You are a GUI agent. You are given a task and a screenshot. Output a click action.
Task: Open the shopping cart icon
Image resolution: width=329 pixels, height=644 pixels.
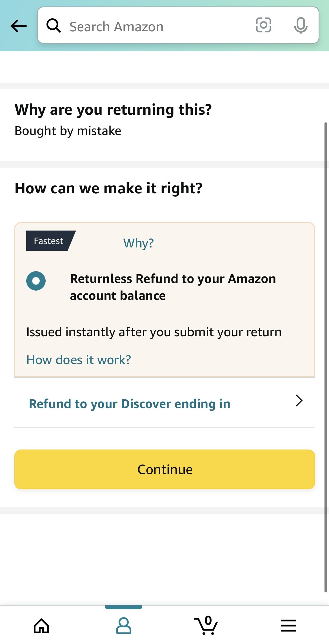click(206, 625)
